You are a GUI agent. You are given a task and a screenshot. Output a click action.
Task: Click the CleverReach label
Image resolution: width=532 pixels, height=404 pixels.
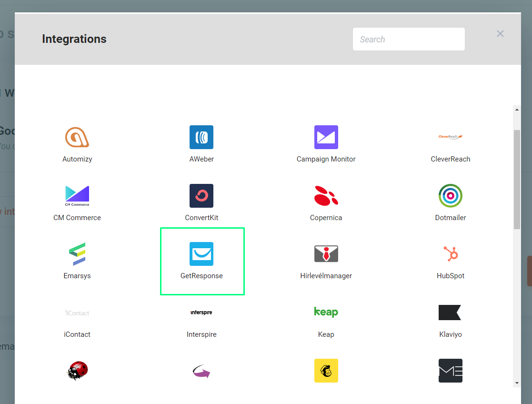click(450, 159)
